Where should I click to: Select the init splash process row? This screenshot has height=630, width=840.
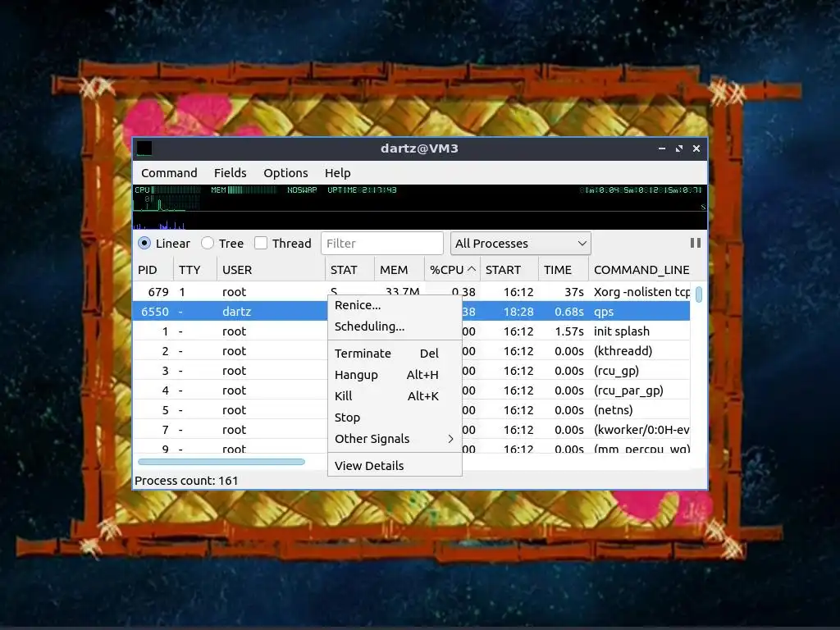pyautogui.click(x=411, y=331)
